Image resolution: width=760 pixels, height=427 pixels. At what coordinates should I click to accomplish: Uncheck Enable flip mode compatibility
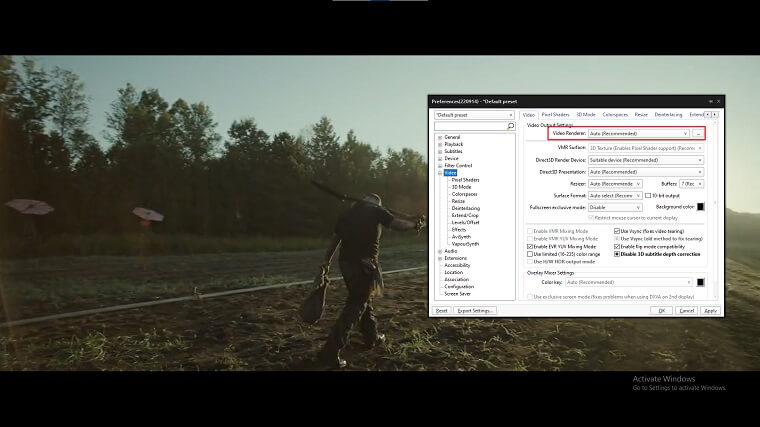click(617, 246)
